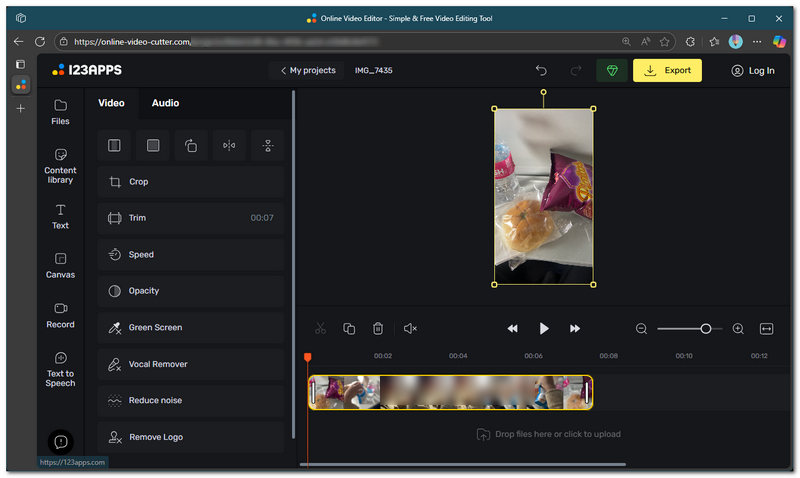Go back to My projects
Viewport: 800px width, 478px height.
(307, 71)
